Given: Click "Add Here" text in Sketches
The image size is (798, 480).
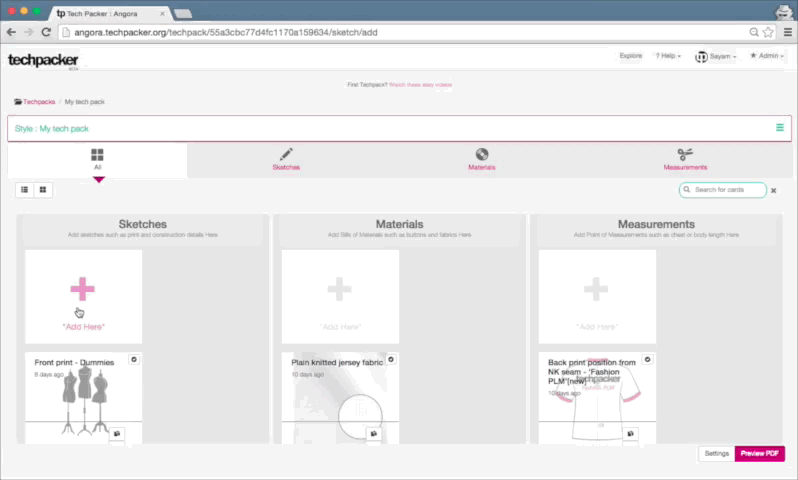Looking at the screenshot, I should pyautogui.click(x=83, y=327).
